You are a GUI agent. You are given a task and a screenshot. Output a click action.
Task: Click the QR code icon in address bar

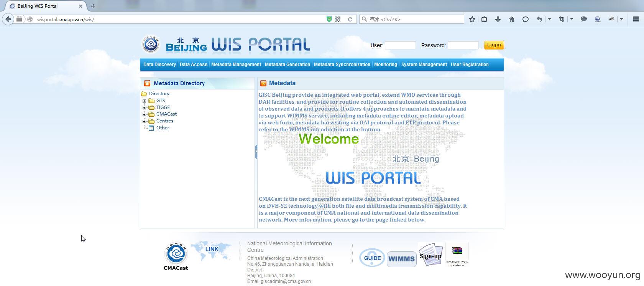338,19
